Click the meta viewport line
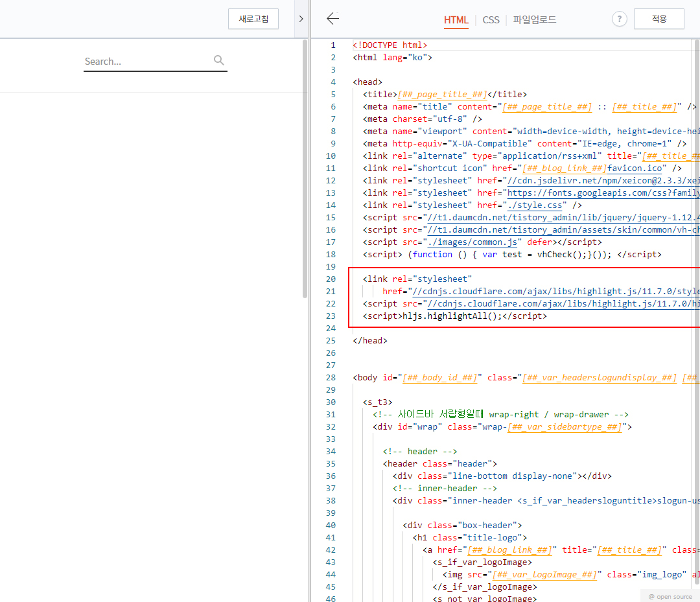 531,131
